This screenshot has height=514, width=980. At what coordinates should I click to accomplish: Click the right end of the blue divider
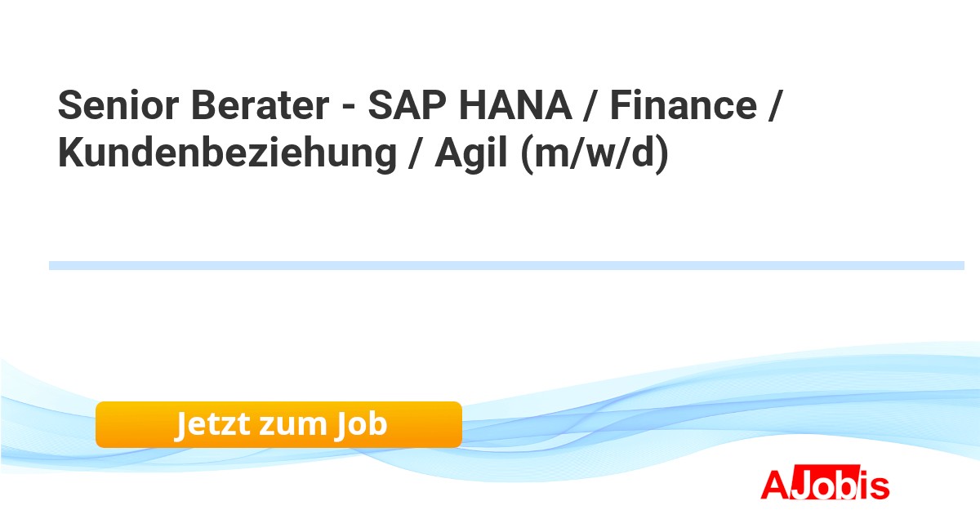tap(957, 265)
